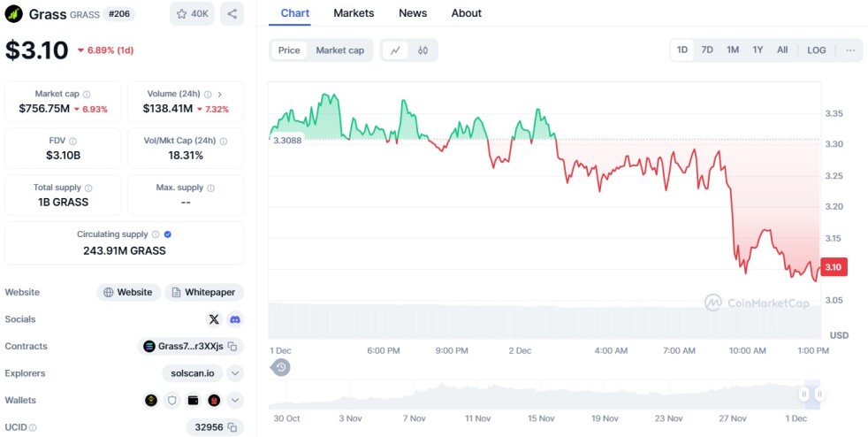
Task: Click the $3.10B FDV value
Action: click(x=63, y=156)
